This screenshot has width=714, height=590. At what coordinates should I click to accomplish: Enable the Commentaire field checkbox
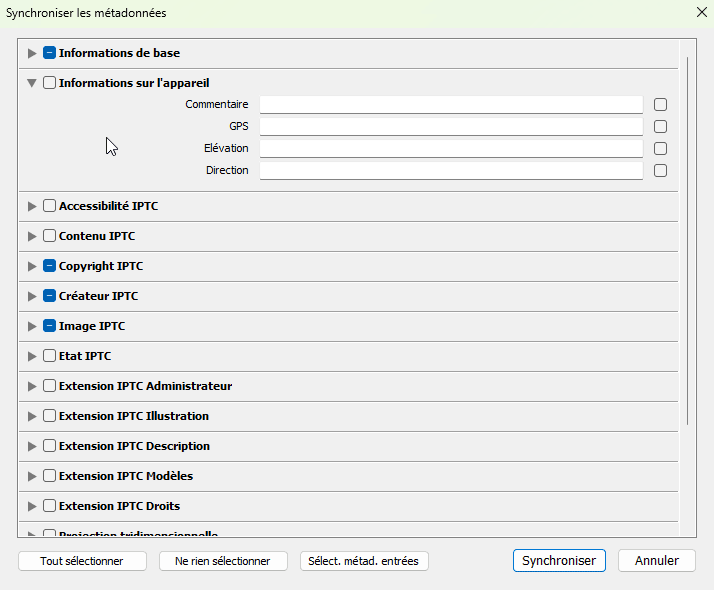[660, 105]
